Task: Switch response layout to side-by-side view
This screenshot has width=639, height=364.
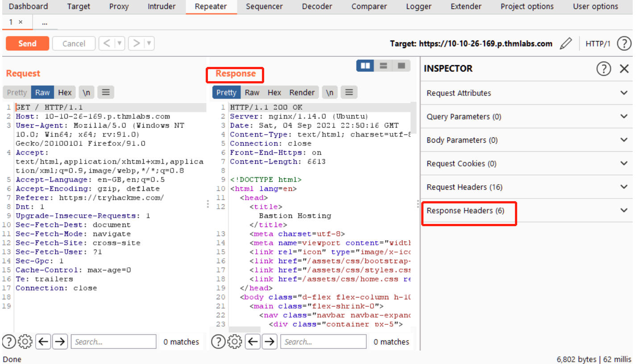Action: 365,66
